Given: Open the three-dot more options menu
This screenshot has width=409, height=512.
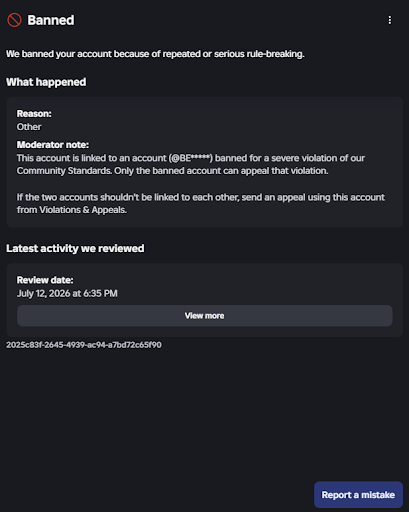Looking at the screenshot, I should pyautogui.click(x=390, y=20).
